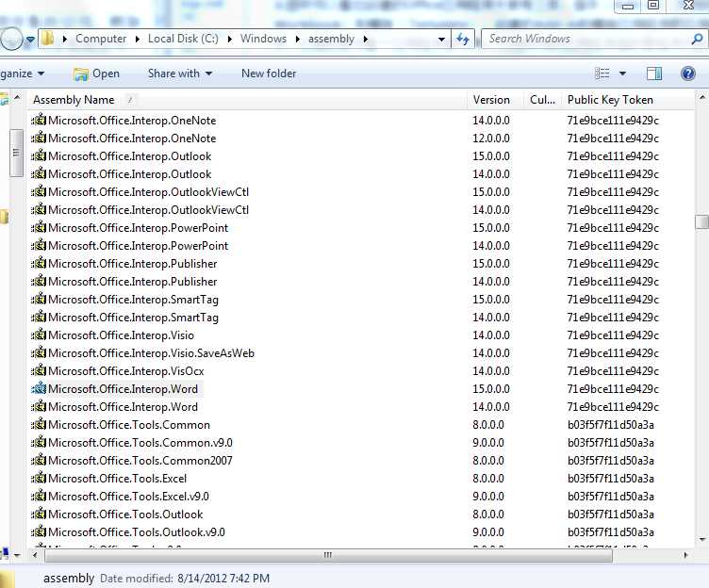Click the icon of Microsoft.Office.Tools.Excel.v9.0 row
Image resolution: width=709 pixels, height=588 pixels.
tap(39, 496)
